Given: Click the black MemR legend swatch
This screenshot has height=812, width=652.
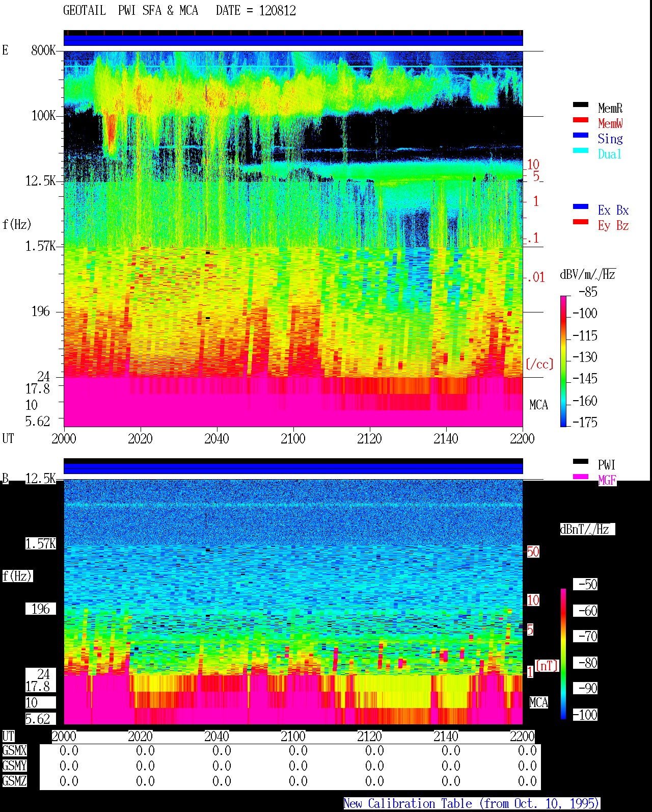Looking at the screenshot, I should click(580, 104).
